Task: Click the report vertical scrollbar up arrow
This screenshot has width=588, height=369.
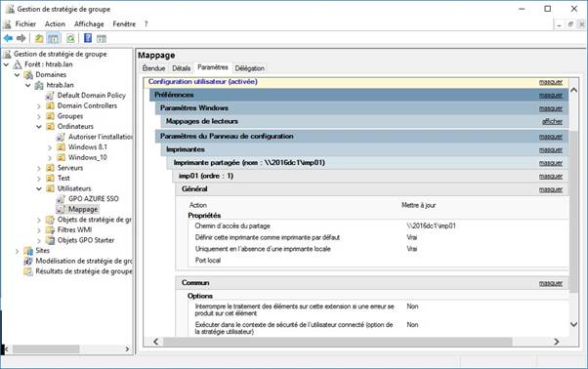Action: pos(573,90)
